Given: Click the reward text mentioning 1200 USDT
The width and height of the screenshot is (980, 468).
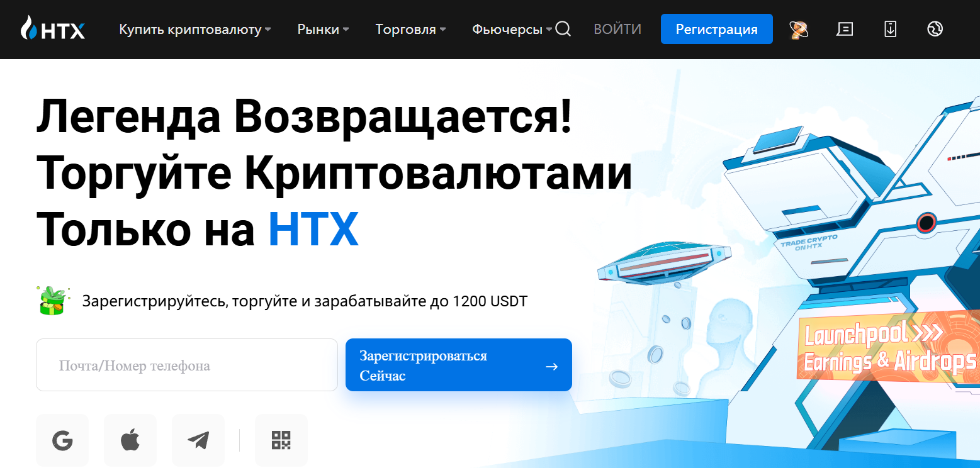Looking at the screenshot, I should point(305,301).
